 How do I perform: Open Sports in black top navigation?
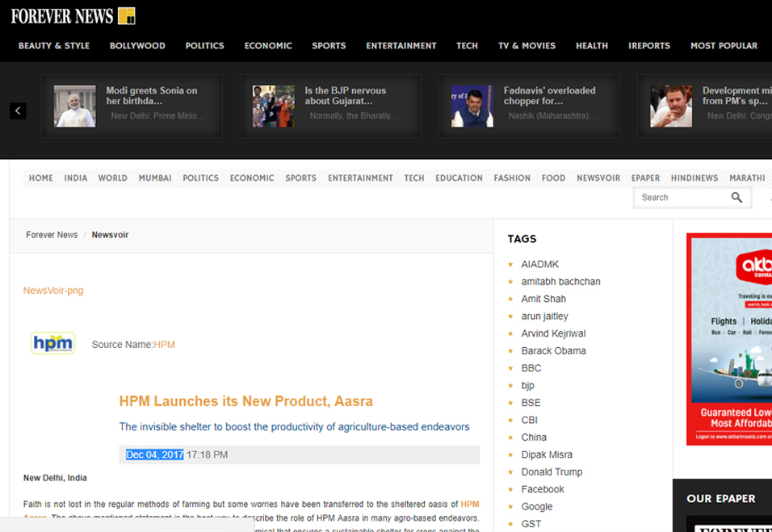tap(329, 46)
